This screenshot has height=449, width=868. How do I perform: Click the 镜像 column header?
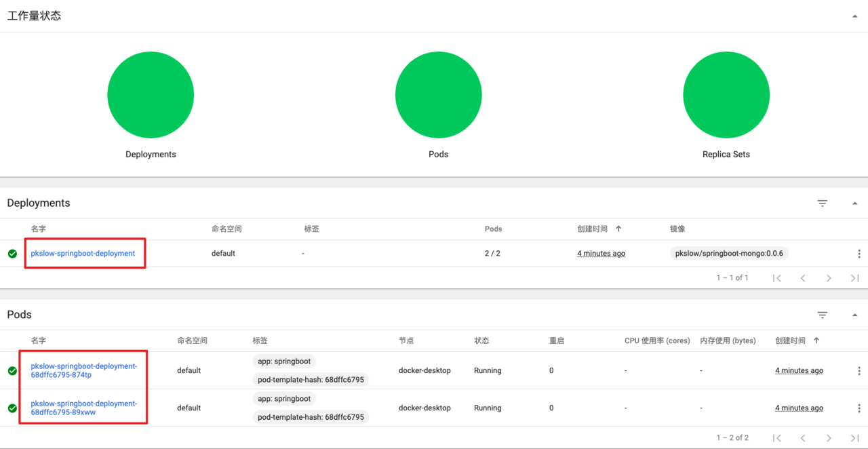(677, 229)
